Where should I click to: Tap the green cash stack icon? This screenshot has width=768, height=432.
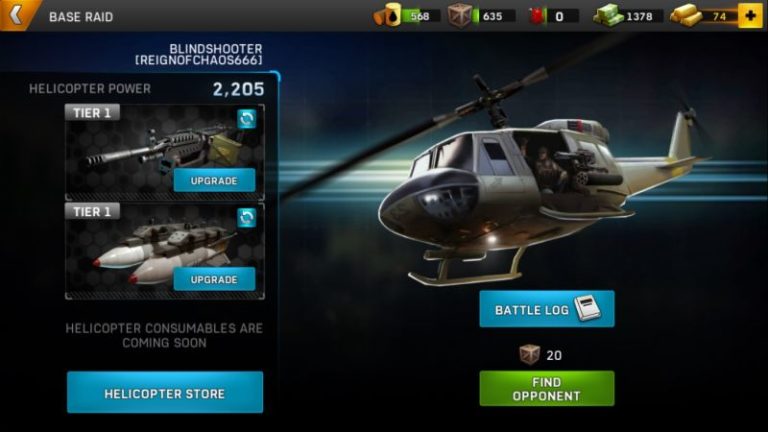point(608,16)
